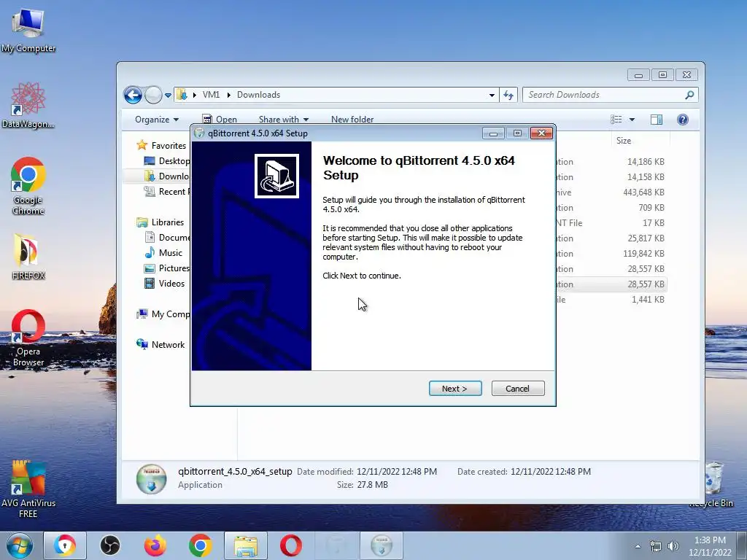Launch Opera Browser desktop shortcut
The image size is (747, 560).
pos(28,338)
